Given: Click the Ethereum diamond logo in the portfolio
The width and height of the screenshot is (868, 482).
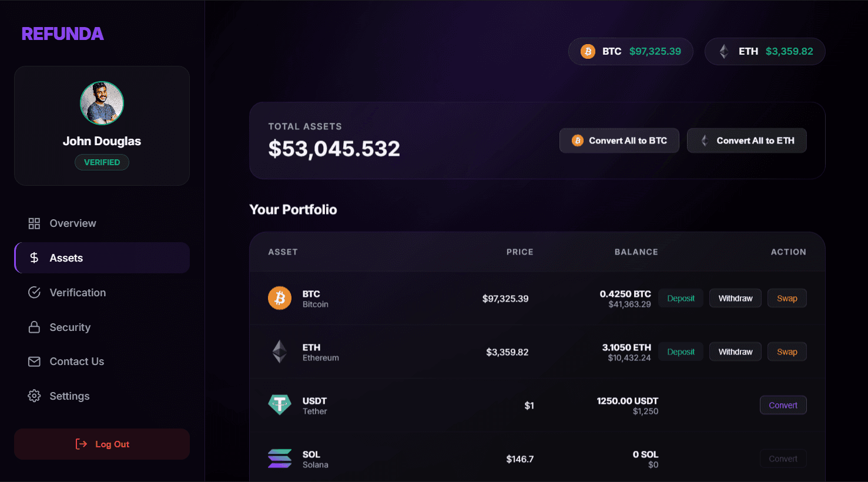Looking at the screenshot, I should 280,351.
